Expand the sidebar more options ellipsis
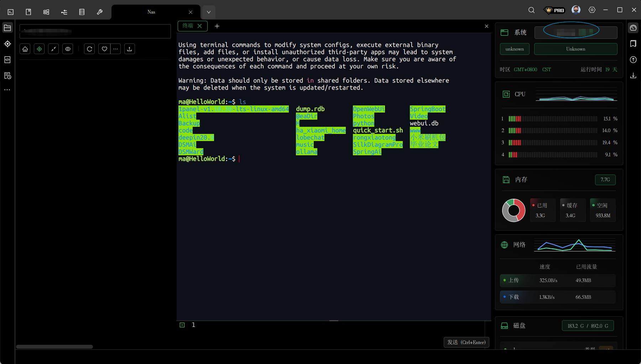 pyautogui.click(x=7, y=90)
